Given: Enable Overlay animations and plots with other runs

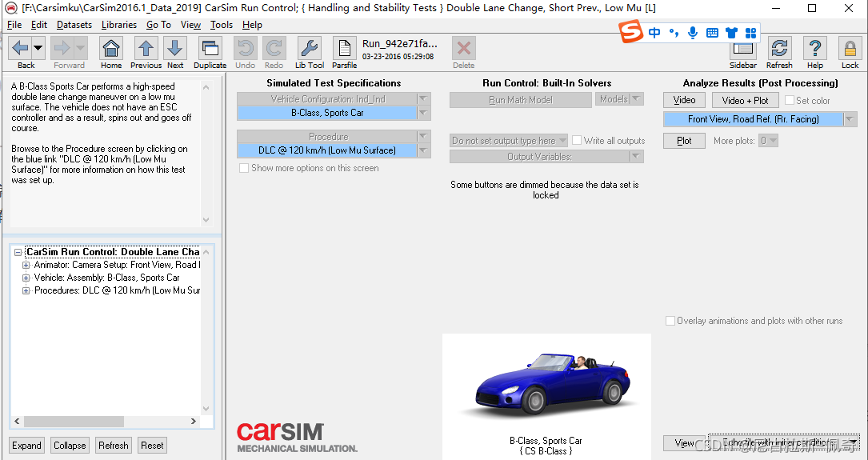Looking at the screenshot, I should [670, 321].
